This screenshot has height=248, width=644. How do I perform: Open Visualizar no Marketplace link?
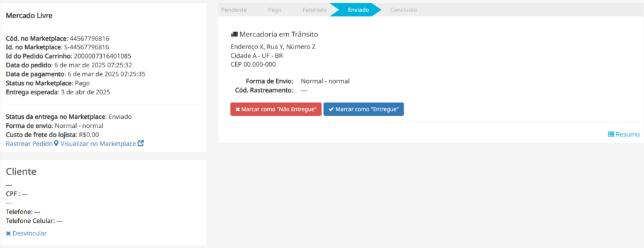pyautogui.click(x=98, y=144)
